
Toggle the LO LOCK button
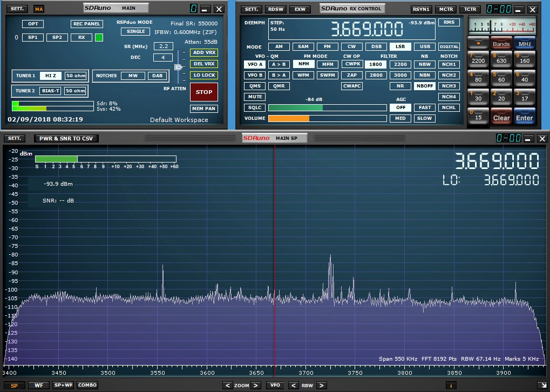(204, 75)
